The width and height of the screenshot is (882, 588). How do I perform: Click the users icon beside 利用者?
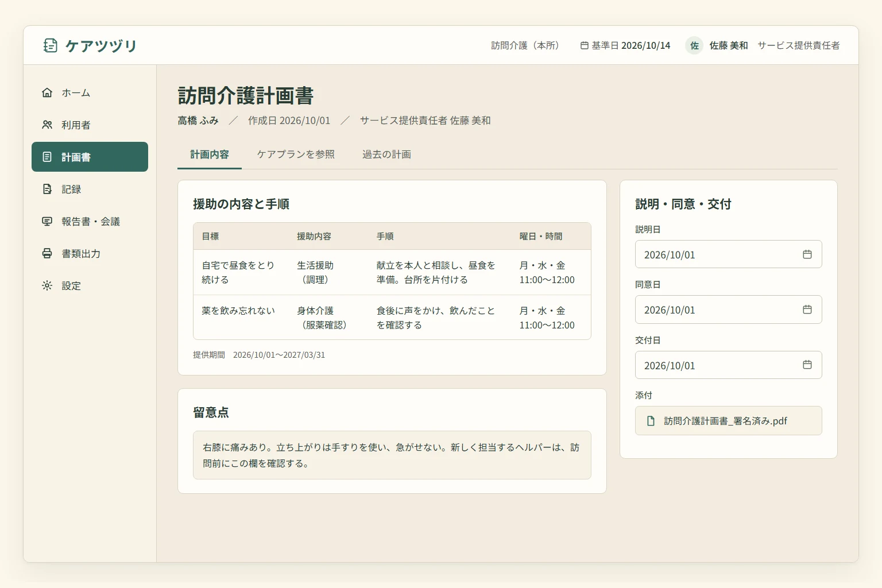pos(47,125)
